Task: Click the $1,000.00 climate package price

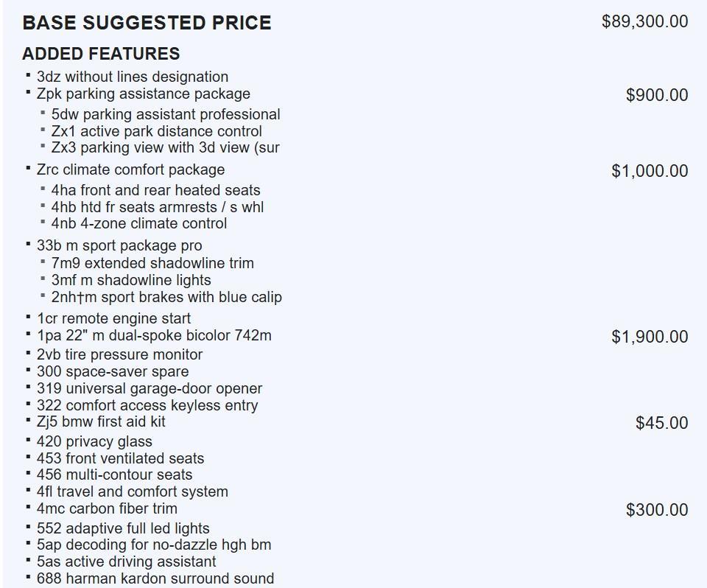Action: coord(649,171)
